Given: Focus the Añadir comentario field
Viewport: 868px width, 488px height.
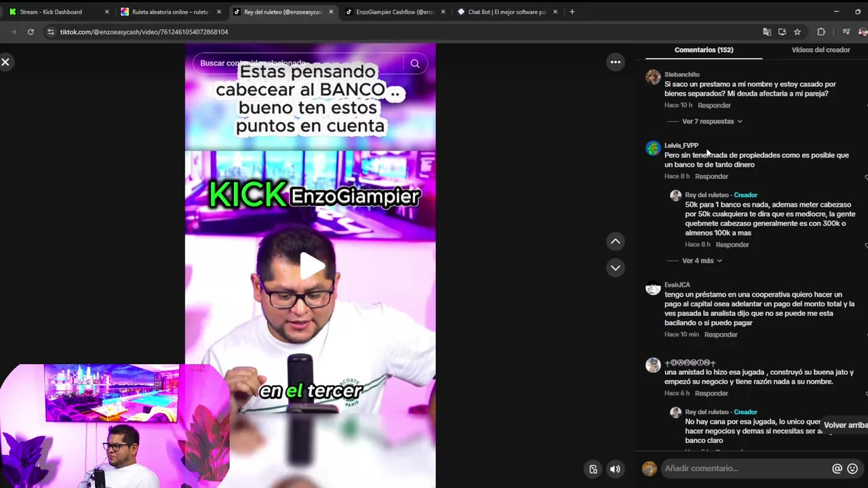Looking at the screenshot, I should click(746, 468).
